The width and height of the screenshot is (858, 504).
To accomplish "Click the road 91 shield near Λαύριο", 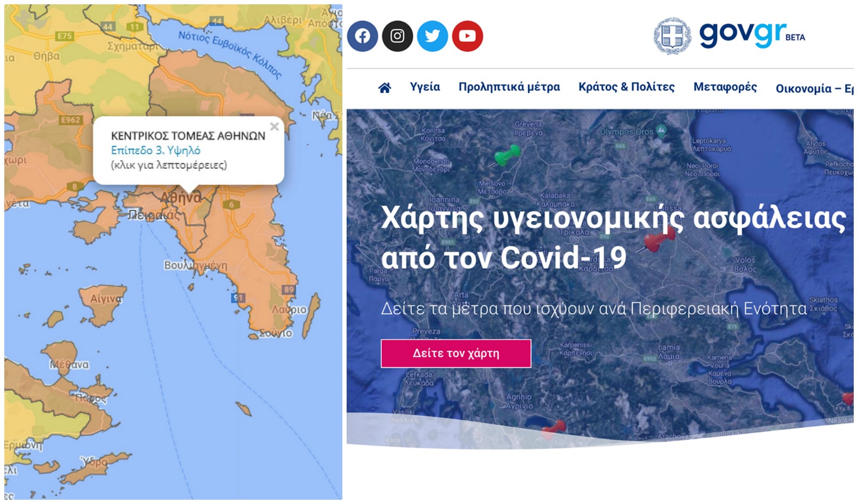I will pyautogui.click(x=238, y=297).
